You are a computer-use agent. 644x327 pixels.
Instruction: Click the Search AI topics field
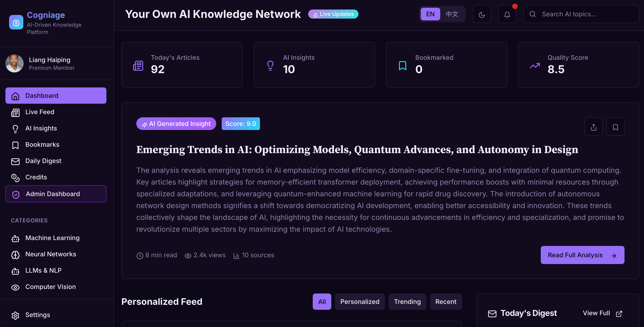[585, 14]
